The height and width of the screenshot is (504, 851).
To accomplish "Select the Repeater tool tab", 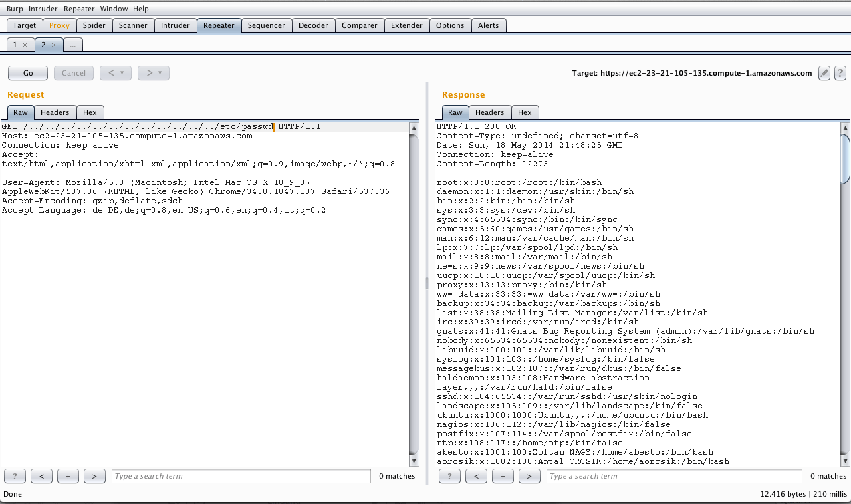I will tap(219, 25).
